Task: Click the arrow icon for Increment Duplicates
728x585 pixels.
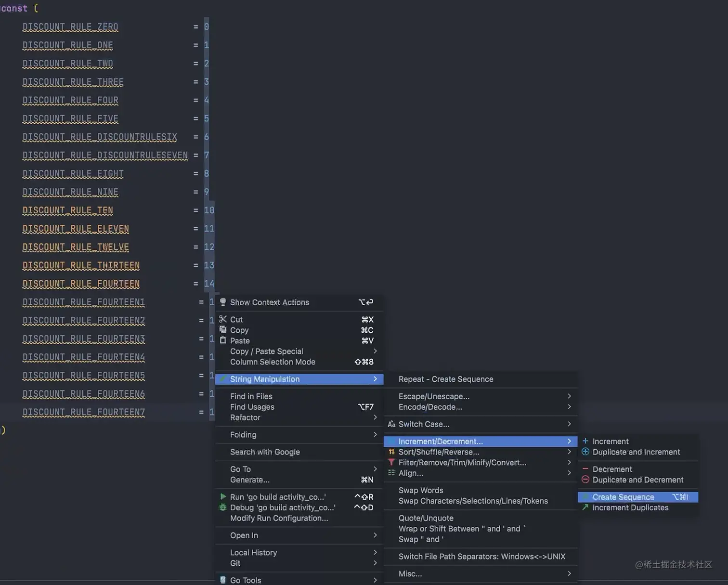Action: click(585, 507)
